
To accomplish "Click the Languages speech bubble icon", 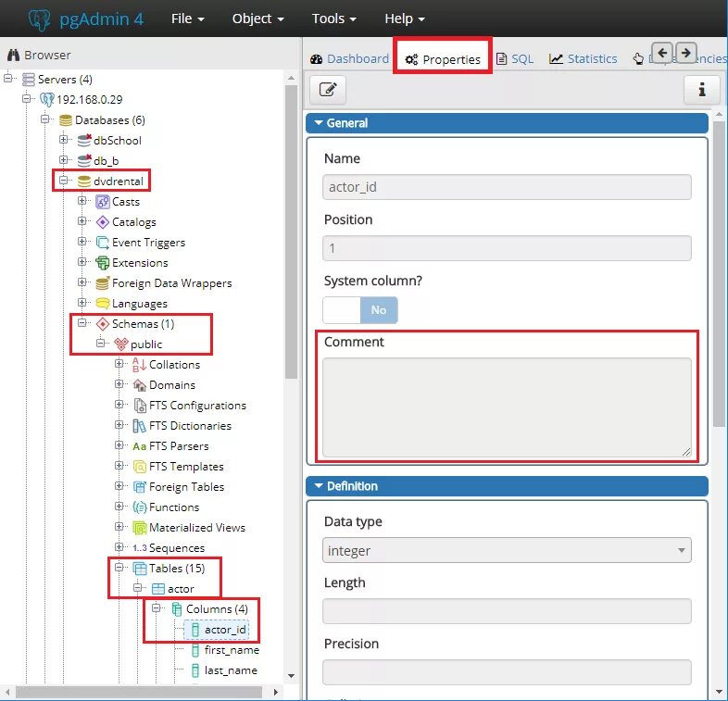I will 102,304.
